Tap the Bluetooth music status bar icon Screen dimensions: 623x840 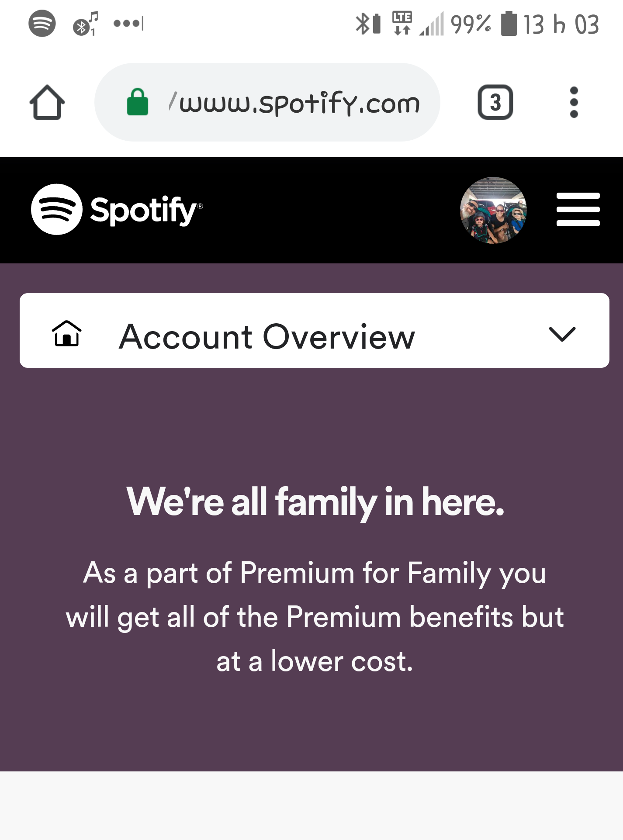click(x=85, y=24)
